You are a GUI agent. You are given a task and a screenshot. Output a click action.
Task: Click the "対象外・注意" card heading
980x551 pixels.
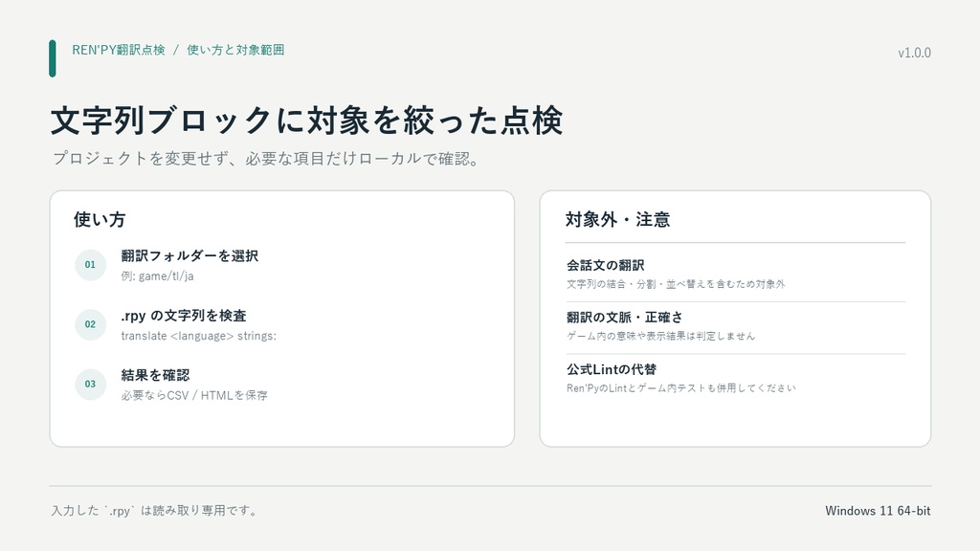(617, 219)
